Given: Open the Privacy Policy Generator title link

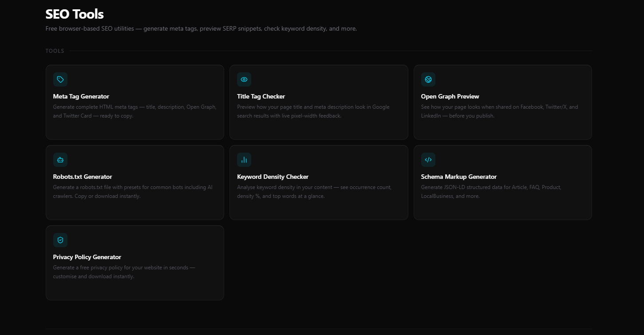Looking at the screenshot, I should (87, 257).
